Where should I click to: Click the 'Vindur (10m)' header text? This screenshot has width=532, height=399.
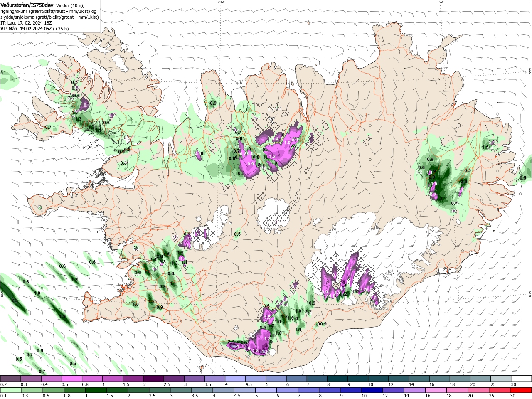click(70, 5)
